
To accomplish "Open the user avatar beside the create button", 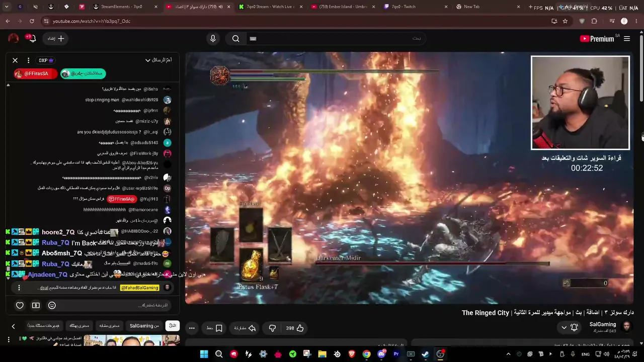I will (14, 39).
